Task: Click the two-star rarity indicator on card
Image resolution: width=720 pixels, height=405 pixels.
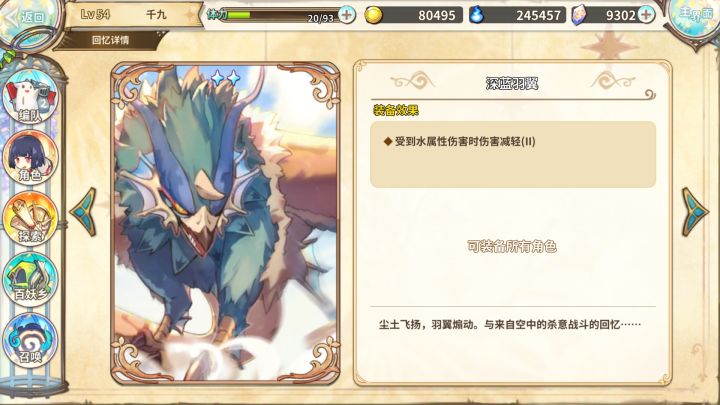Action: [225, 78]
